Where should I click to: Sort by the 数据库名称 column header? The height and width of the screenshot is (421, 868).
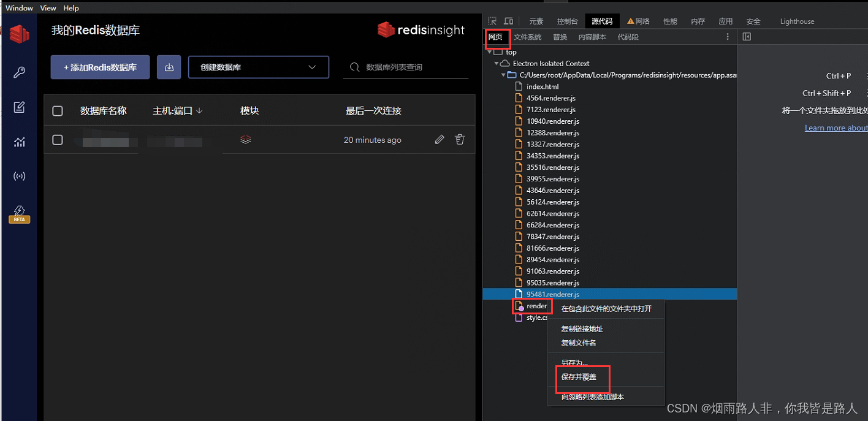104,111
